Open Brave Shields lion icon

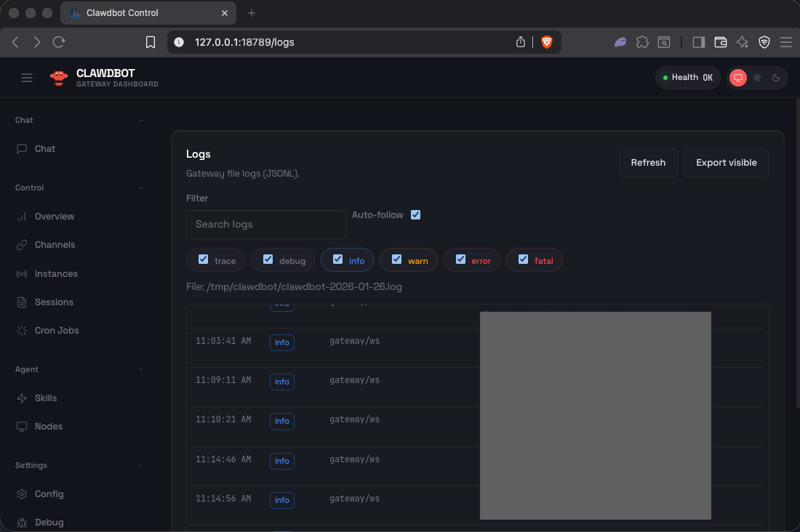pyautogui.click(x=546, y=42)
